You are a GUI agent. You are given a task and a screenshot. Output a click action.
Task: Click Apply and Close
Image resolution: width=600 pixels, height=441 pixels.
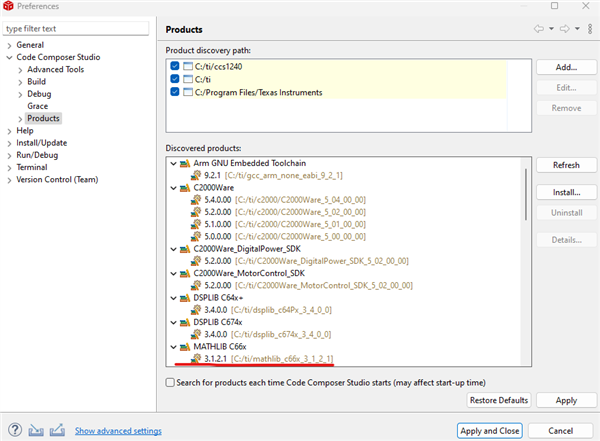coord(489,431)
